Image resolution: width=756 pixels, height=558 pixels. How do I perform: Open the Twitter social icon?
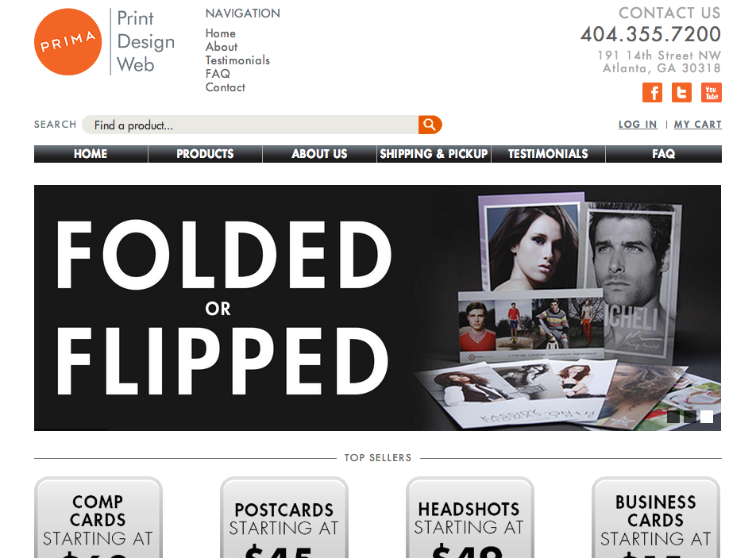681,93
